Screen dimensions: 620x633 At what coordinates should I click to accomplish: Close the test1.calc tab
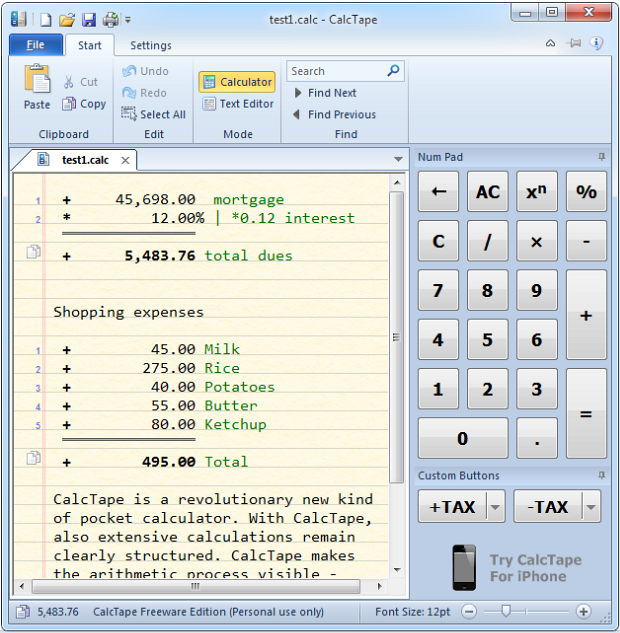[x=126, y=160]
